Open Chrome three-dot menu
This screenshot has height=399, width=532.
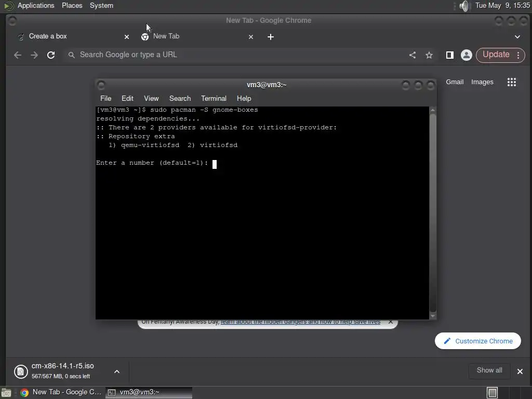click(518, 55)
